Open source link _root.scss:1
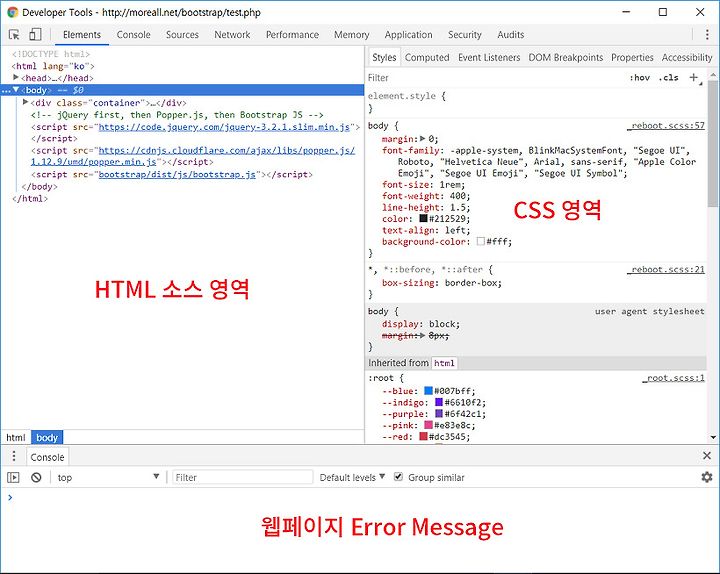The image size is (720, 574). click(673, 377)
